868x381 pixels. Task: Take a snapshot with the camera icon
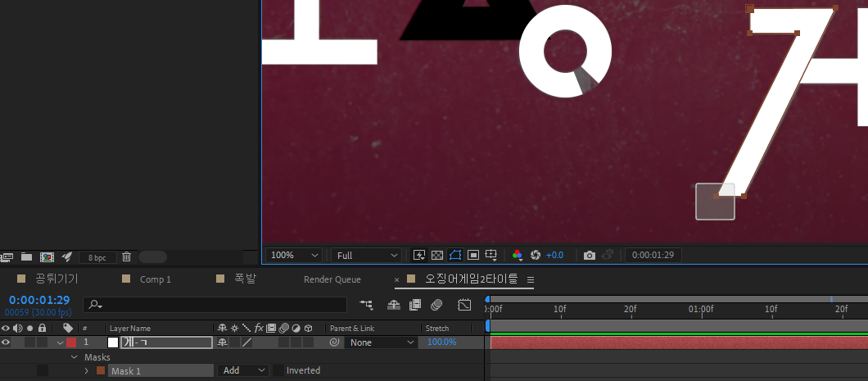(590, 256)
